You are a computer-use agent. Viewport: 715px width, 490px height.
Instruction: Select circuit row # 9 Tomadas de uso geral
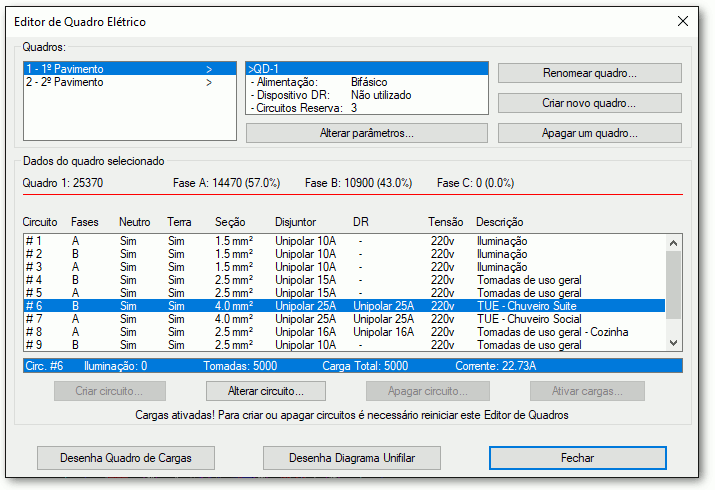[x=344, y=345]
